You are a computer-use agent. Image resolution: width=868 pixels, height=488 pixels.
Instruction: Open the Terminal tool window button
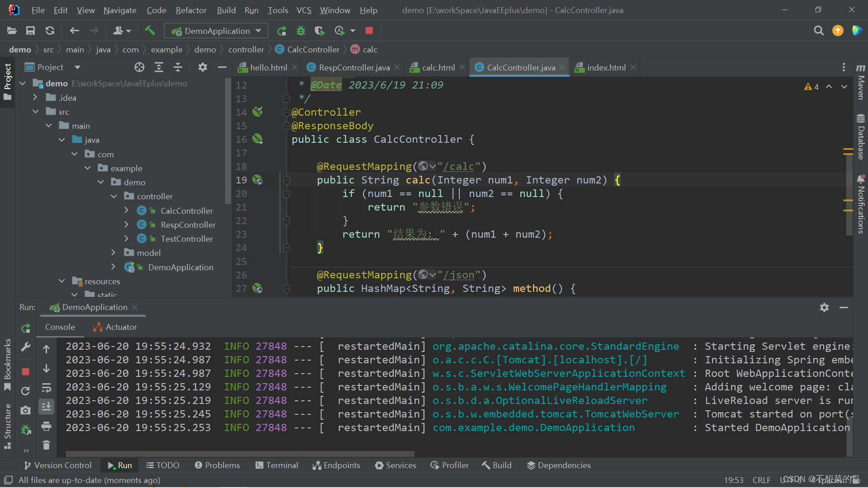coord(277,465)
